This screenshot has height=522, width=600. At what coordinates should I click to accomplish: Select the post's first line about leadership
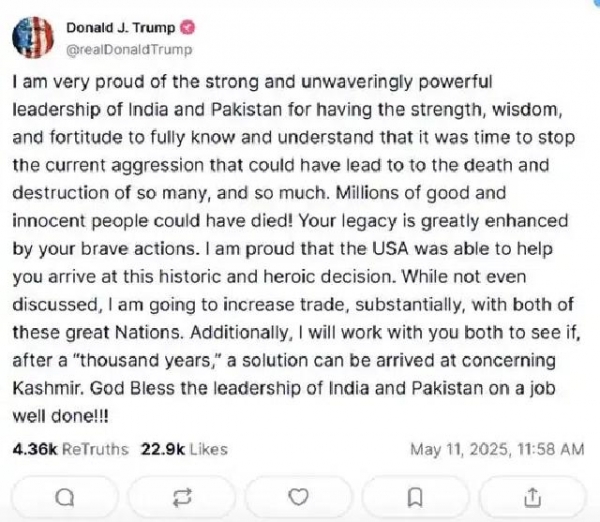pos(252,83)
